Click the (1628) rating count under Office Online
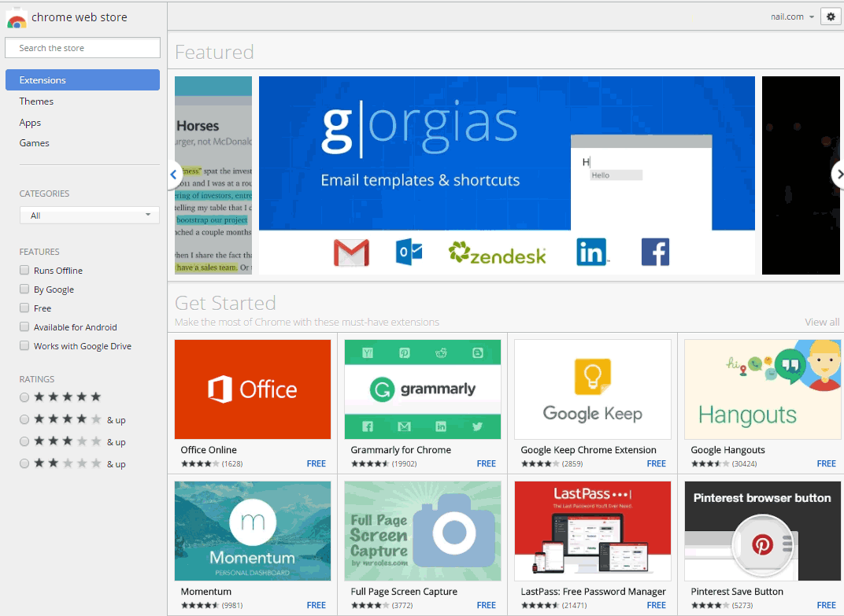The image size is (844, 616). [232, 463]
